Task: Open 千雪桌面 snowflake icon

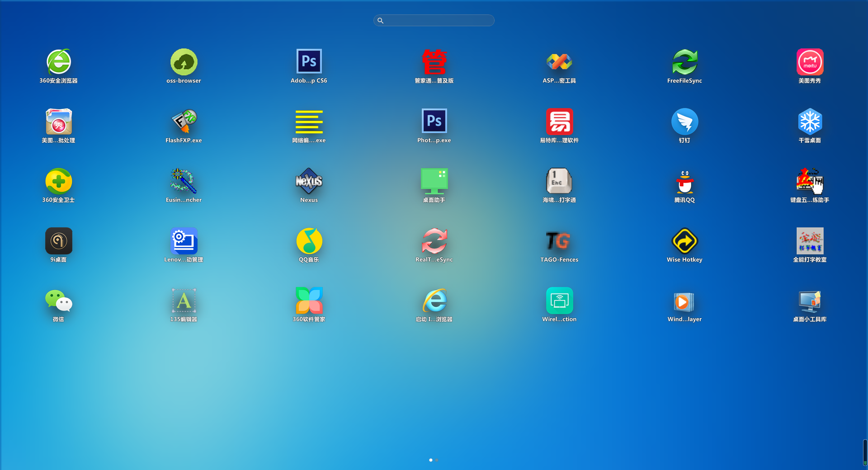Action: coord(810,122)
